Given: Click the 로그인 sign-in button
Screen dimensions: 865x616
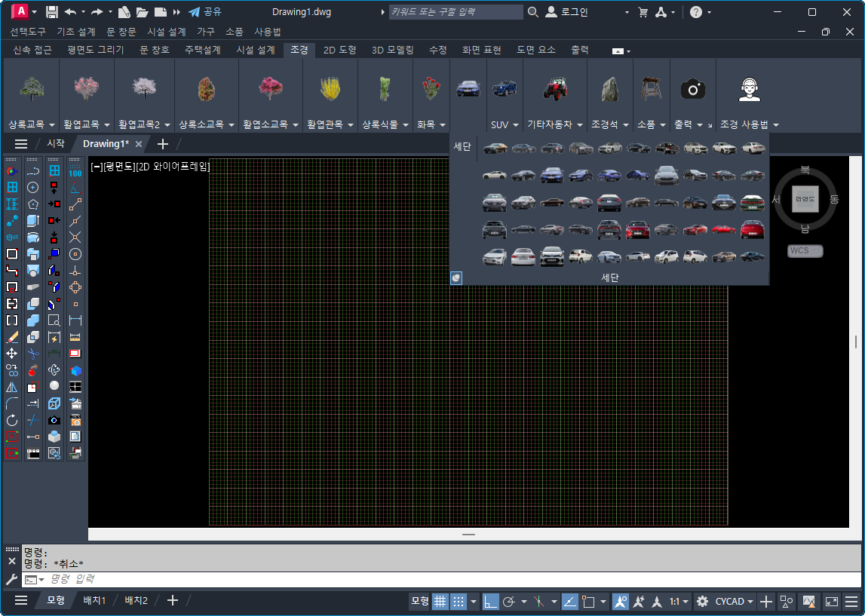Looking at the screenshot, I should tap(567, 12).
